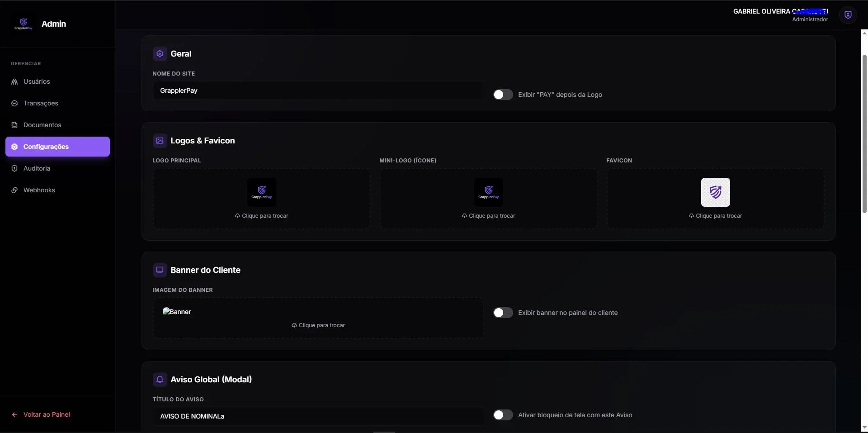Click the Webhooks link icon in sidebar
Screen dimensions: 868x433
click(14, 190)
